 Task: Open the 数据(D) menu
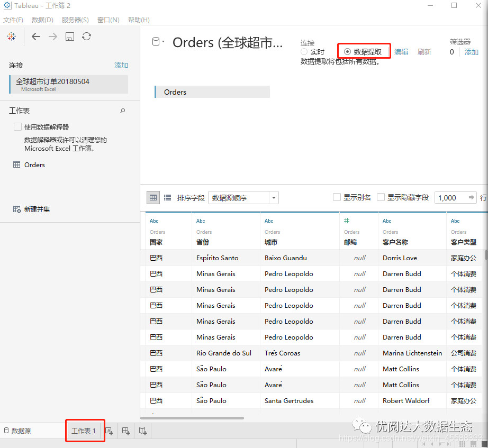click(x=42, y=20)
